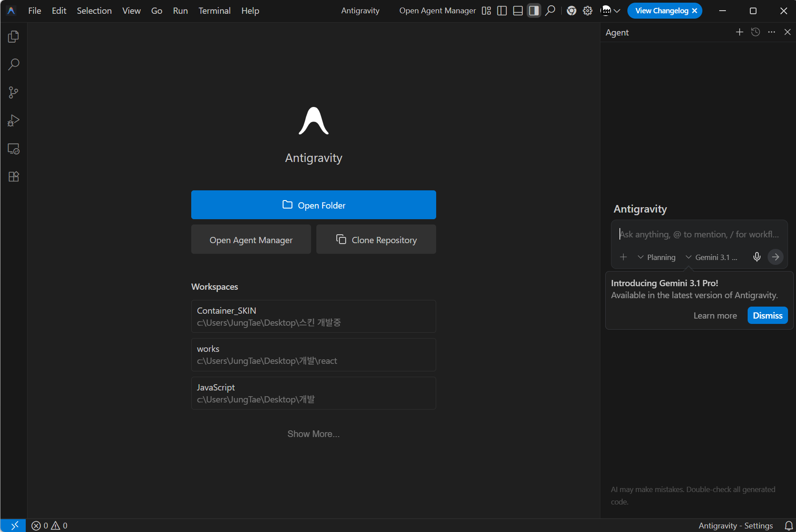Image resolution: width=796 pixels, height=532 pixels.
Task: Open the Go menu
Action: tap(157, 11)
